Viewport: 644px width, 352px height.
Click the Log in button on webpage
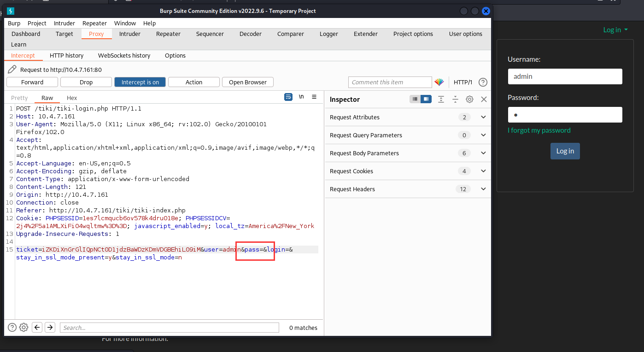[x=565, y=151]
